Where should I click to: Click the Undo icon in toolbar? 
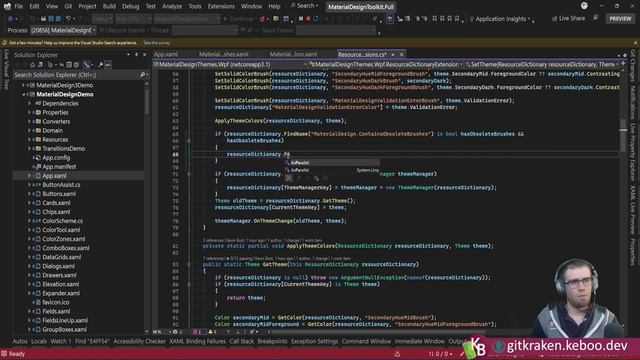pos(68,19)
